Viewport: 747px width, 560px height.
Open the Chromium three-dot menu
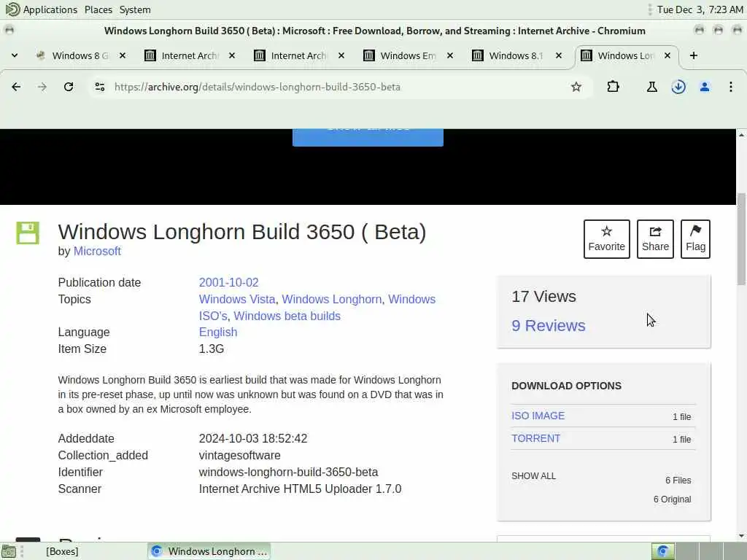pyautogui.click(x=731, y=87)
